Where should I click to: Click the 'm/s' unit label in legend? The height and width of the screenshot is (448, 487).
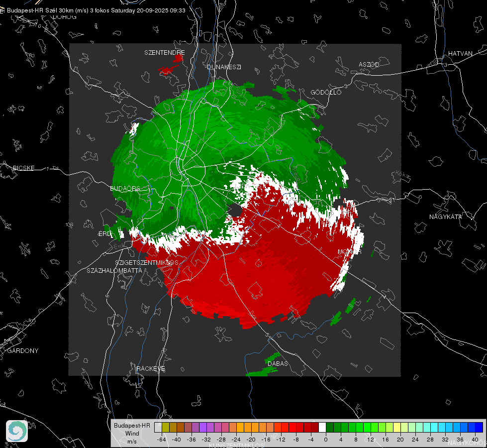click(132, 442)
